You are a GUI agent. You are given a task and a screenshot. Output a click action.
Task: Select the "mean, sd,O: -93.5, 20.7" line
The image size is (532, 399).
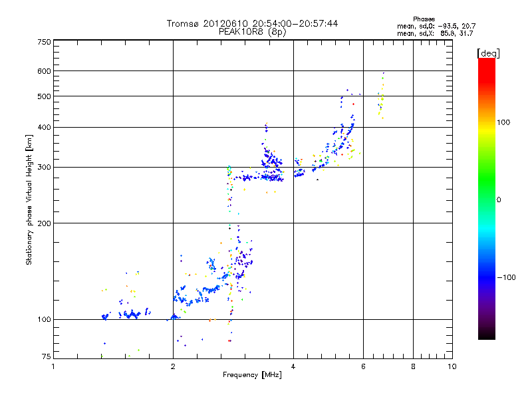[436, 26]
